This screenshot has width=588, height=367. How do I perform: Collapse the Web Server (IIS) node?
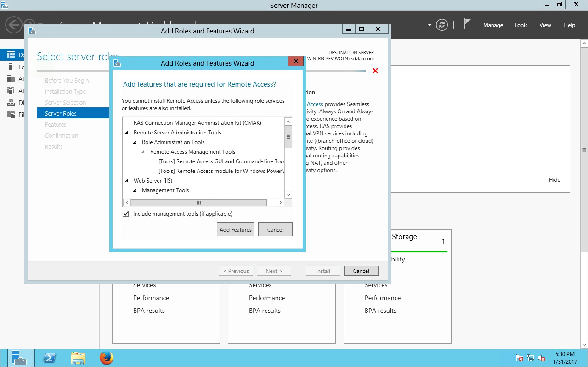(x=127, y=181)
